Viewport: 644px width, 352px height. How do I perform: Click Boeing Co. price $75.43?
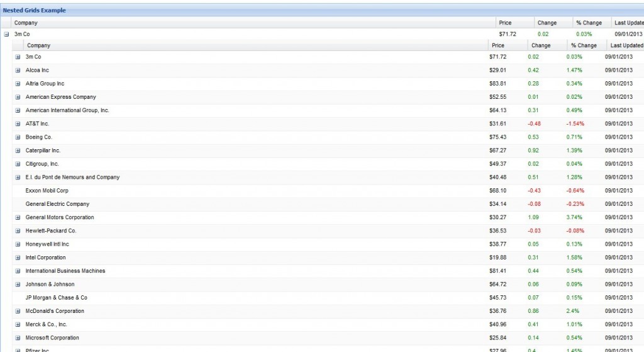(498, 137)
